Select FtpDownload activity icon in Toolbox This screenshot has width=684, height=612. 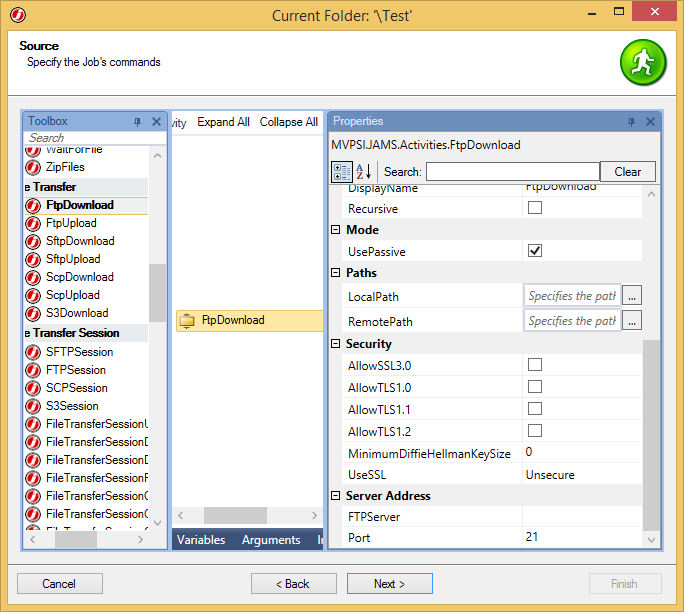[33, 205]
